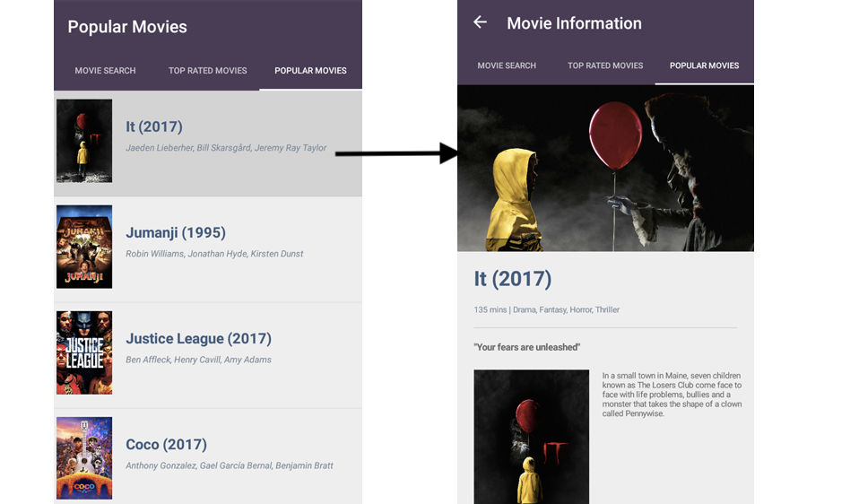Click the cast line starting with Robin Williams
Image resolution: width=859 pixels, height=504 pixels.
214,254
